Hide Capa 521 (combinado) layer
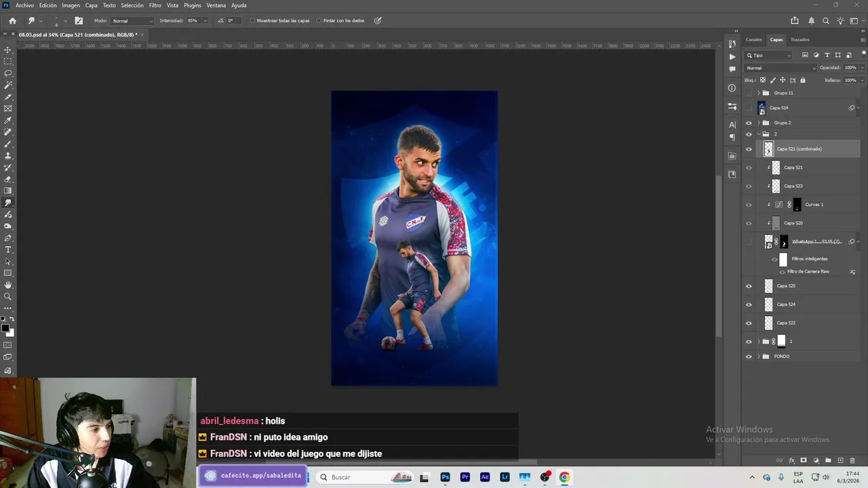The height and width of the screenshot is (488, 868). click(749, 149)
